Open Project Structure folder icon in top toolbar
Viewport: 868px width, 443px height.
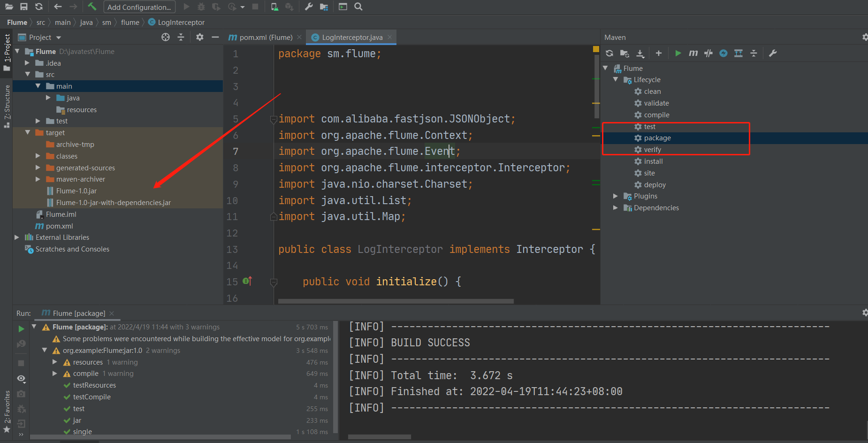[x=324, y=7]
